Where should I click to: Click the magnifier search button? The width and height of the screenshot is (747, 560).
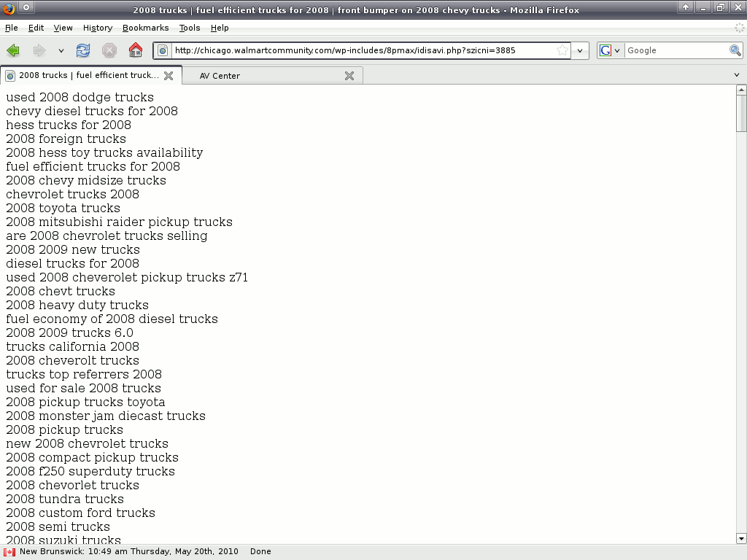point(735,50)
